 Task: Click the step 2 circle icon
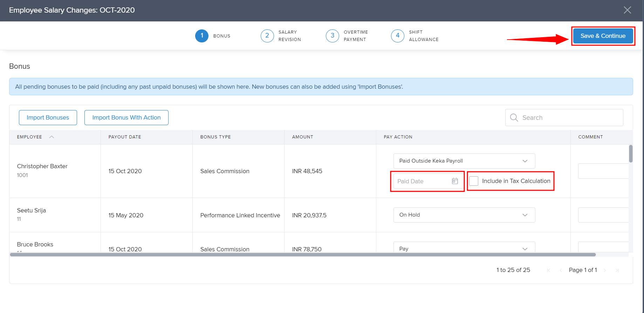coord(267,36)
